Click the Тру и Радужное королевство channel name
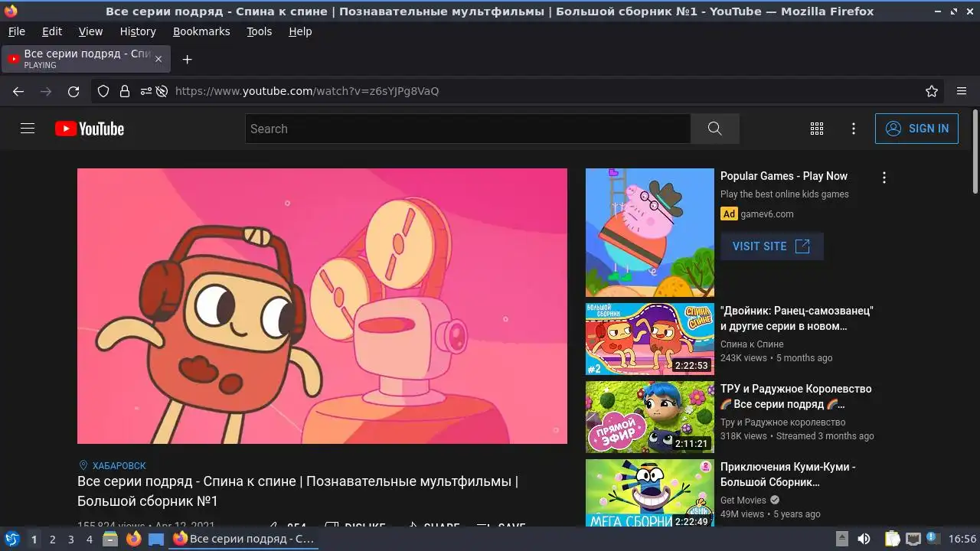 coord(783,422)
